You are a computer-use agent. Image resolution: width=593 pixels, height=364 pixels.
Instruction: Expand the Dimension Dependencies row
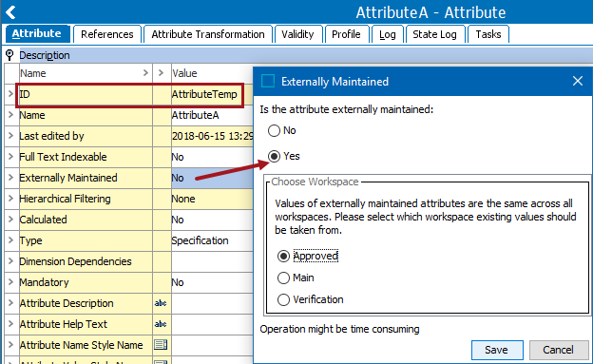(x=11, y=261)
